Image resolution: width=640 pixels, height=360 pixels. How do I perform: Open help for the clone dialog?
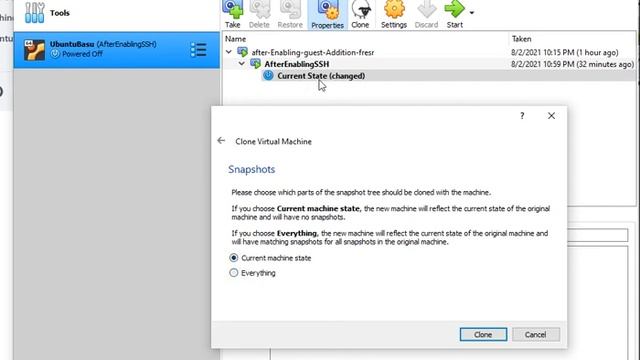click(522, 116)
